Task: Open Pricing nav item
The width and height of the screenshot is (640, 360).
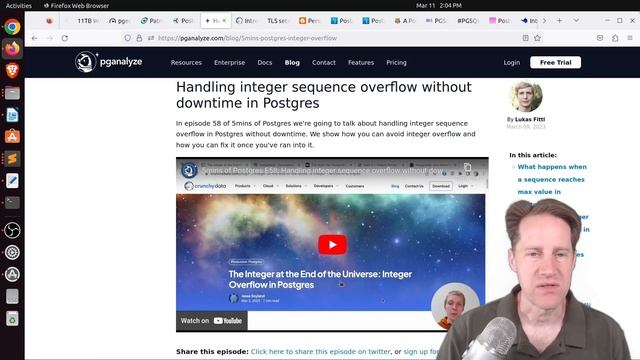Action: tap(396, 62)
